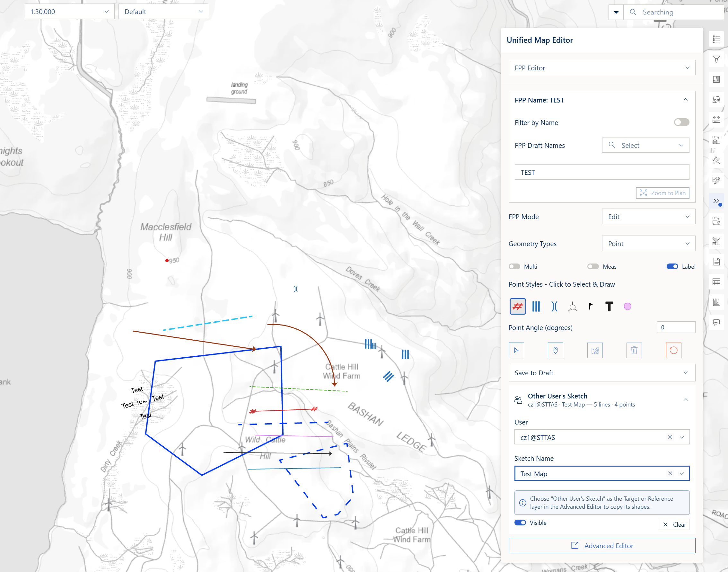Open the FPP Editor dropdown
The height and width of the screenshot is (572, 728).
pos(602,68)
